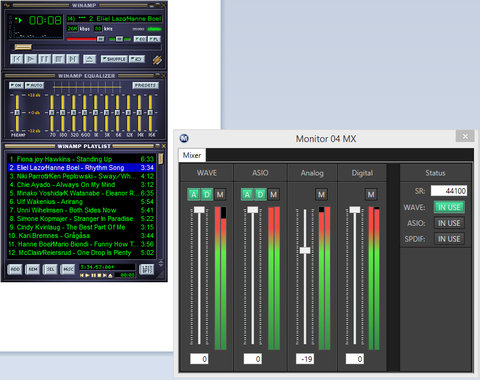Image resolution: width=480 pixels, height=380 pixels.
Task: Toggle playlist window PL button
Action: click(154, 39)
